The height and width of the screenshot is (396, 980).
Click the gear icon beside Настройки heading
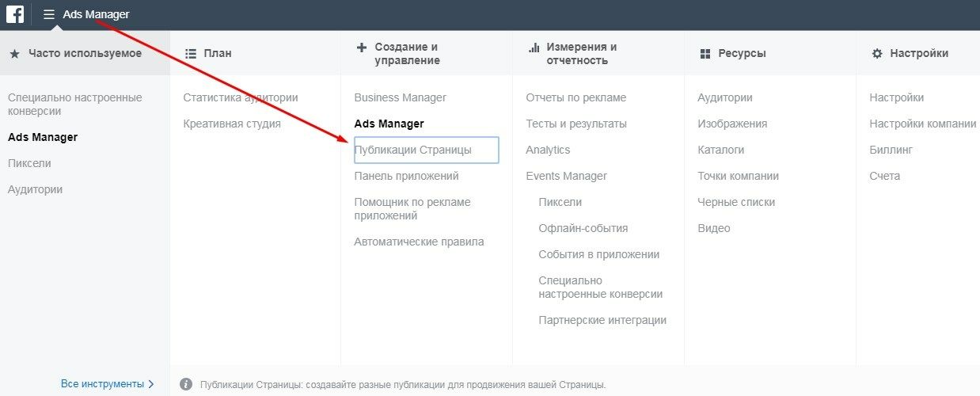click(x=877, y=53)
